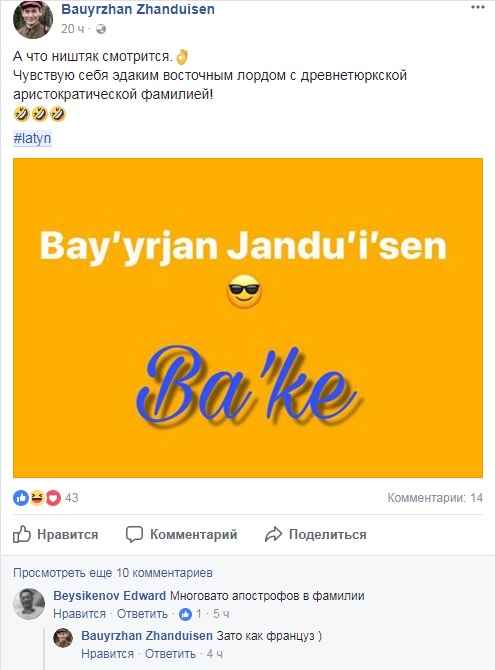Screen dimensions: 495x670
Task: View the 43 reactions count
Action: pos(72,497)
